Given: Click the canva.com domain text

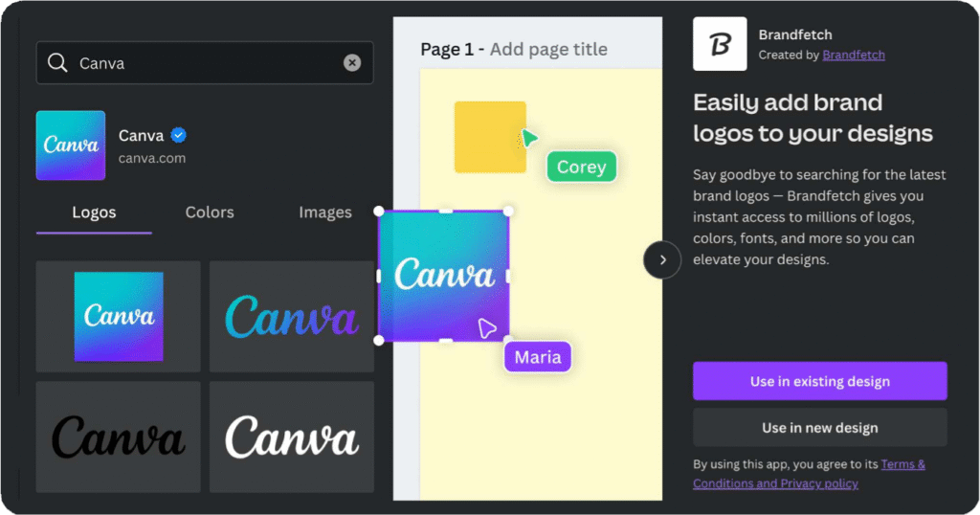Looking at the screenshot, I should point(152,158).
